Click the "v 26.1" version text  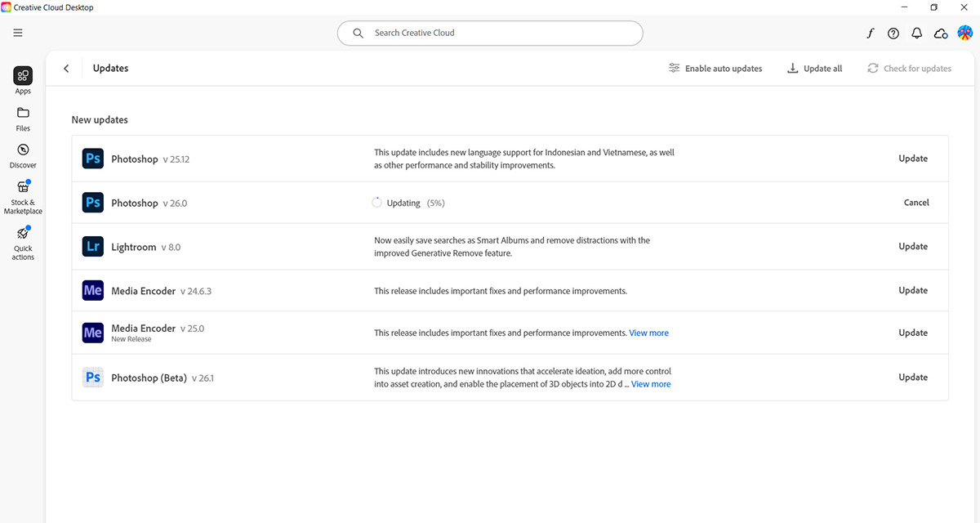[203, 378]
